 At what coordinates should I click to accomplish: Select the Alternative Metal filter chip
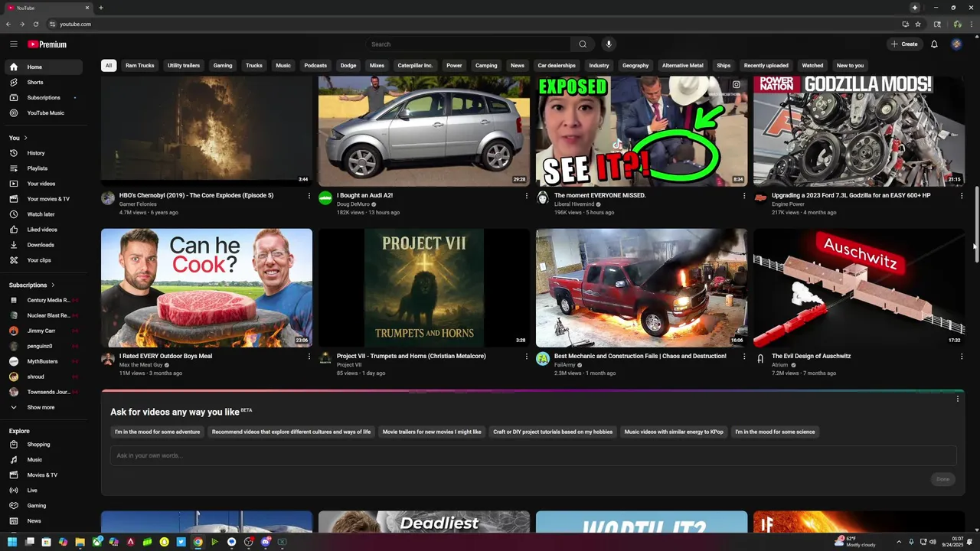pyautogui.click(x=682, y=66)
